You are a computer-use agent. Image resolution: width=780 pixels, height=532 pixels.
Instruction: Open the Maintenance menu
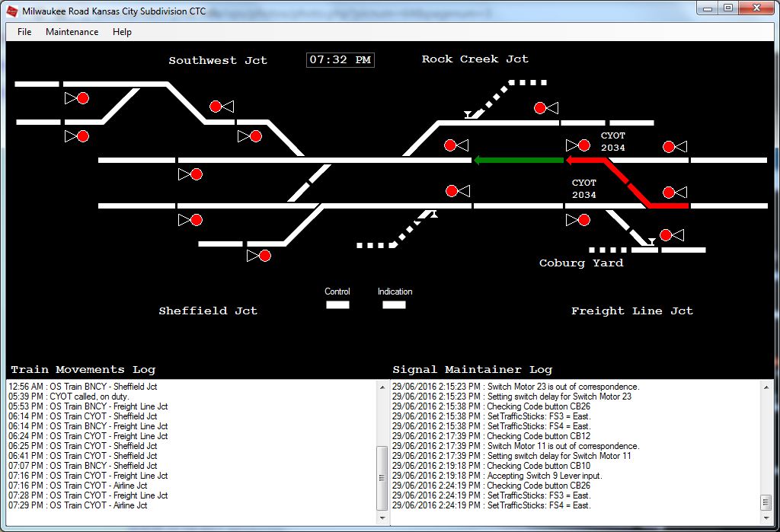(72, 32)
